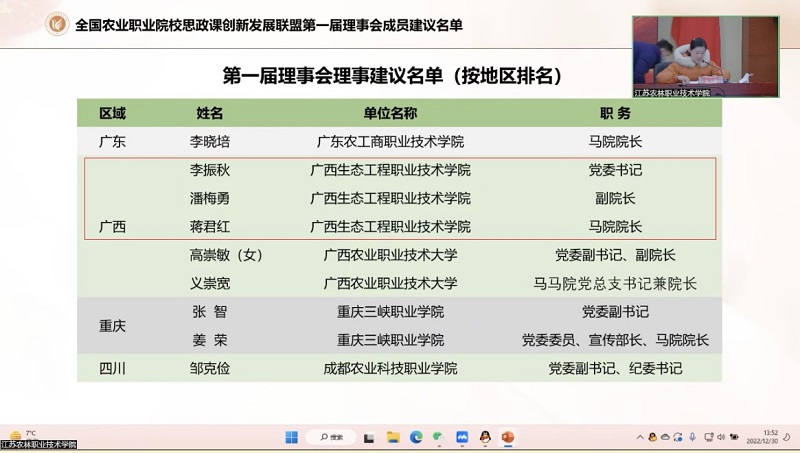800x453 pixels.
Task: Click the 单位名称 column header
Action: 390,113
